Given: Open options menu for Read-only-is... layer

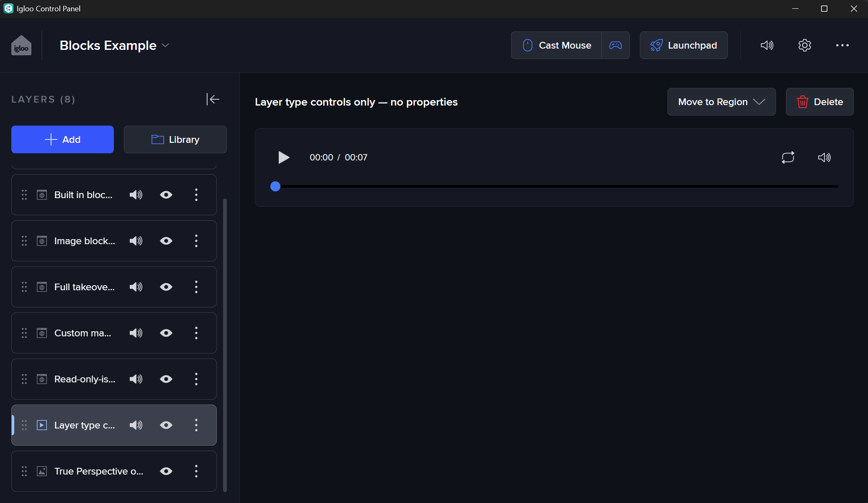Looking at the screenshot, I should [196, 379].
